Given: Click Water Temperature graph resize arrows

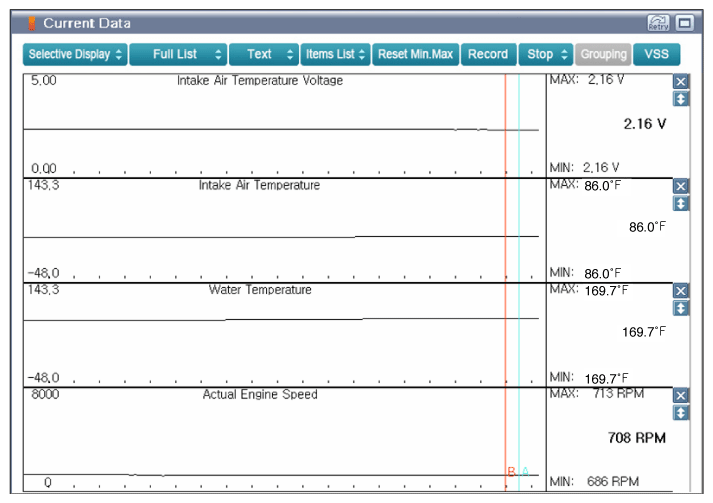Looking at the screenshot, I should pyautogui.click(x=681, y=308).
